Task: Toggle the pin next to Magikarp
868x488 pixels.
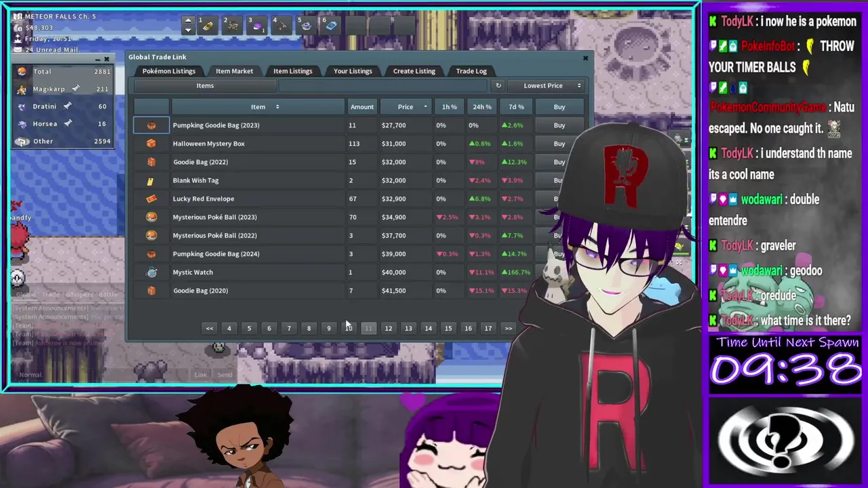Action: [x=76, y=89]
